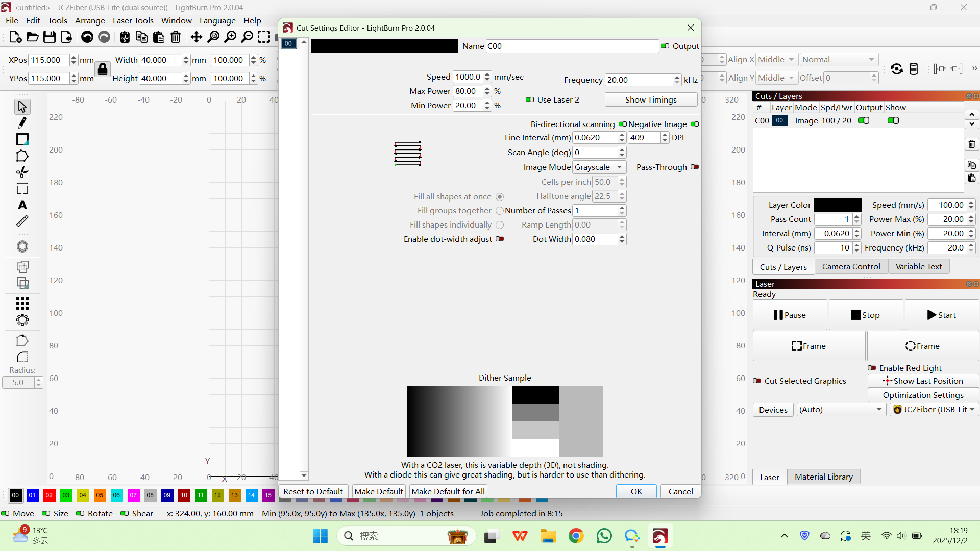The width and height of the screenshot is (980, 551).
Task: Click the Grid Array tool icon
Action: point(22,304)
